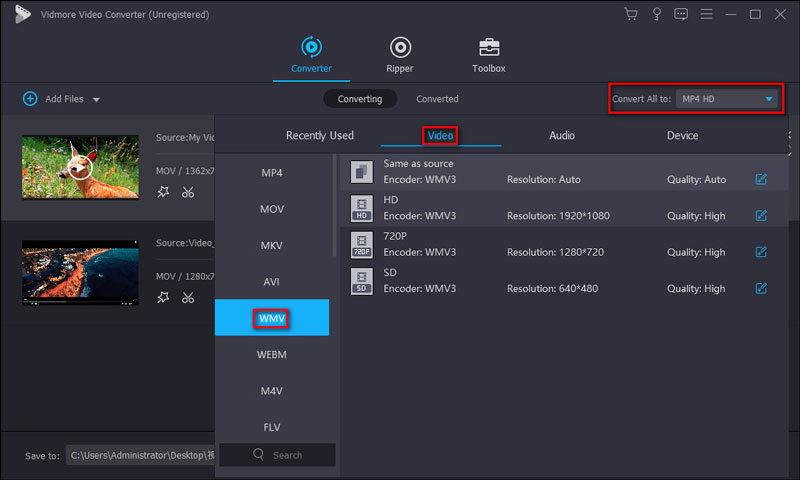Select AVI in the format list
The width and height of the screenshot is (800, 480).
[x=272, y=282]
